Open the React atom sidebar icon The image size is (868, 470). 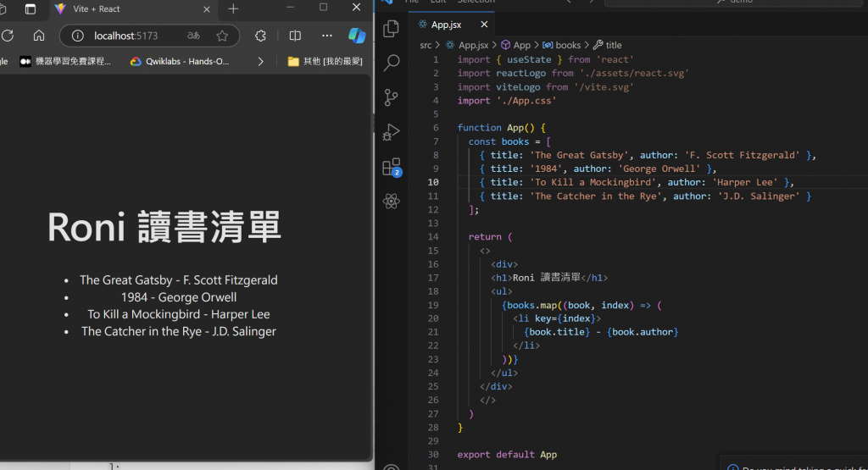click(392, 201)
